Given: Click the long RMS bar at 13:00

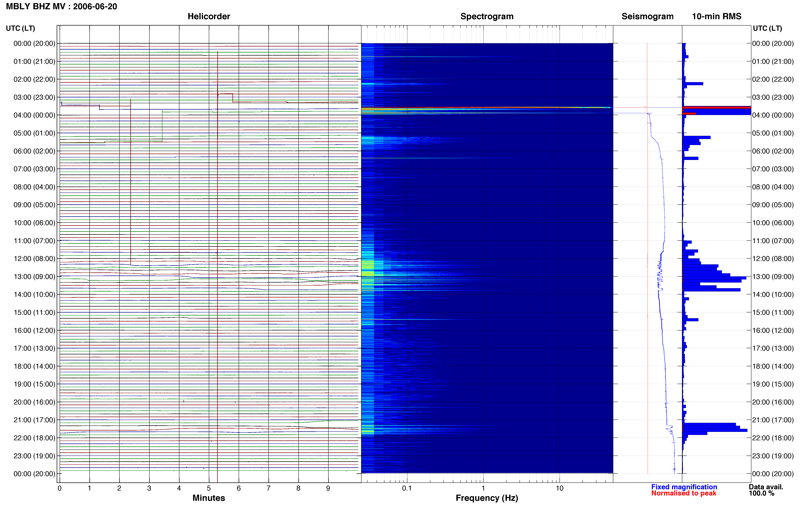Looking at the screenshot, I should pos(714,278).
